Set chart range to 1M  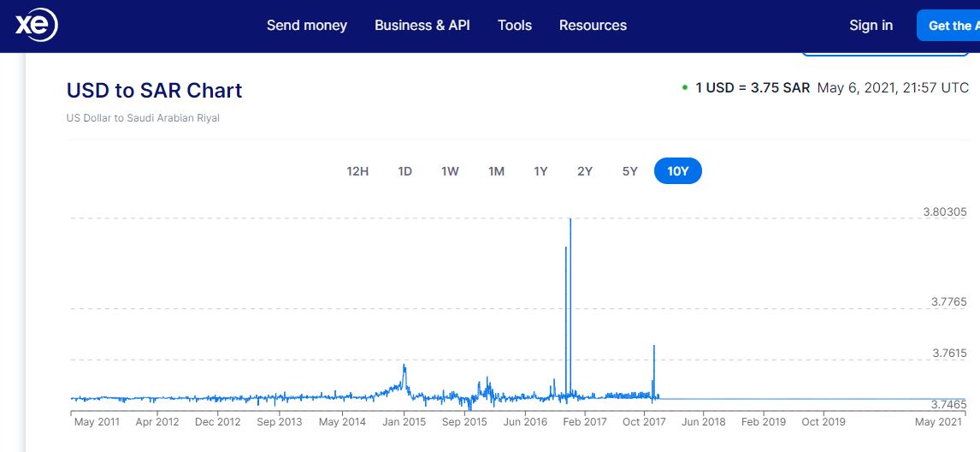pyautogui.click(x=496, y=171)
